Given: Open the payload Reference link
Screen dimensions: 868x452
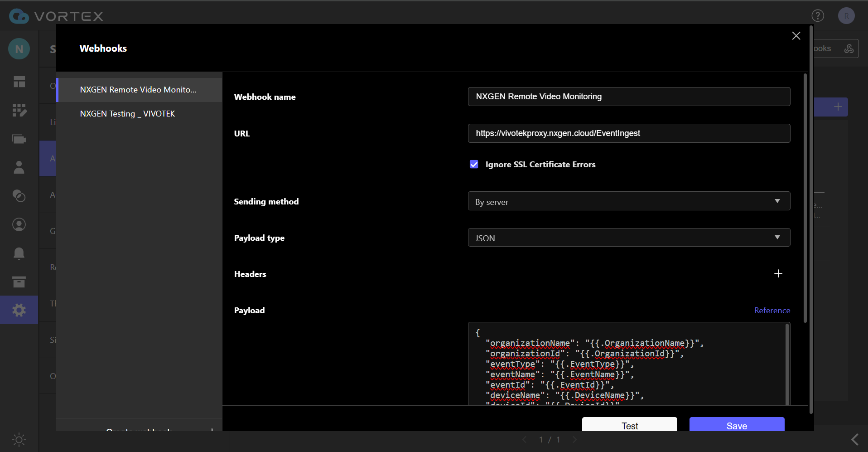Looking at the screenshot, I should [x=772, y=311].
